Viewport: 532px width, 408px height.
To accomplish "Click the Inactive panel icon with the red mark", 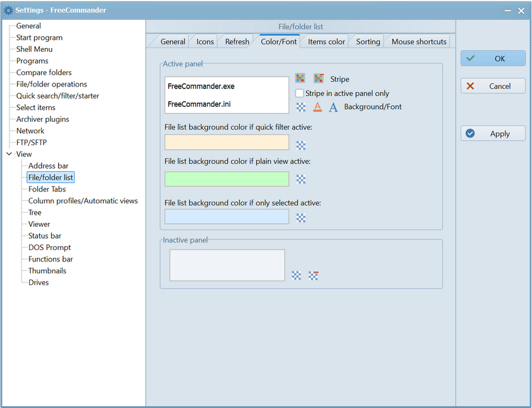I will [x=313, y=275].
